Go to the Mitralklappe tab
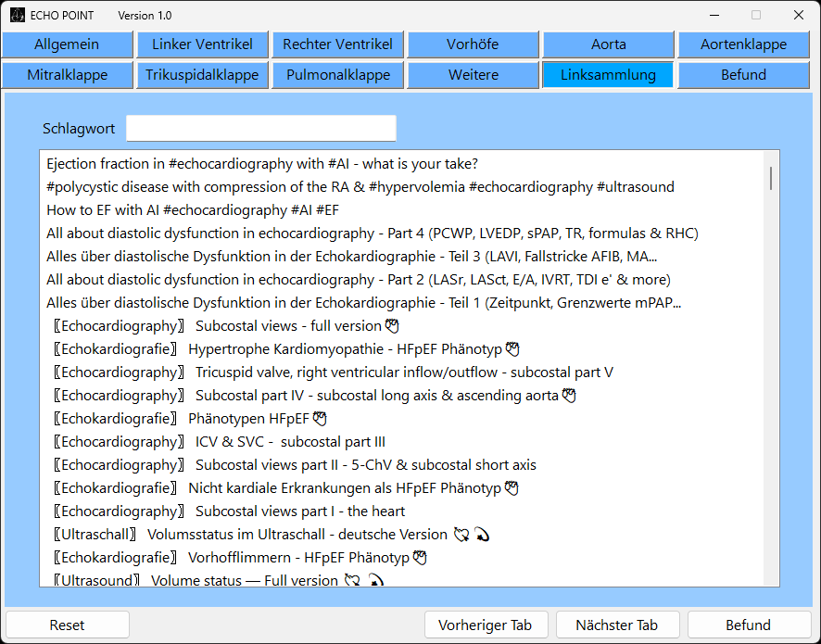This screenshot has height=644, width=821. (67, 75)
